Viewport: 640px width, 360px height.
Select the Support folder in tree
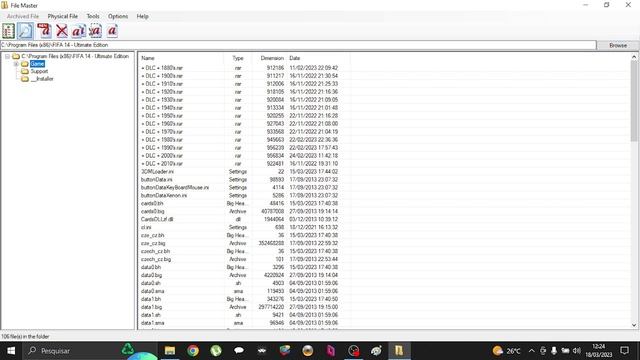pos(39,71)
